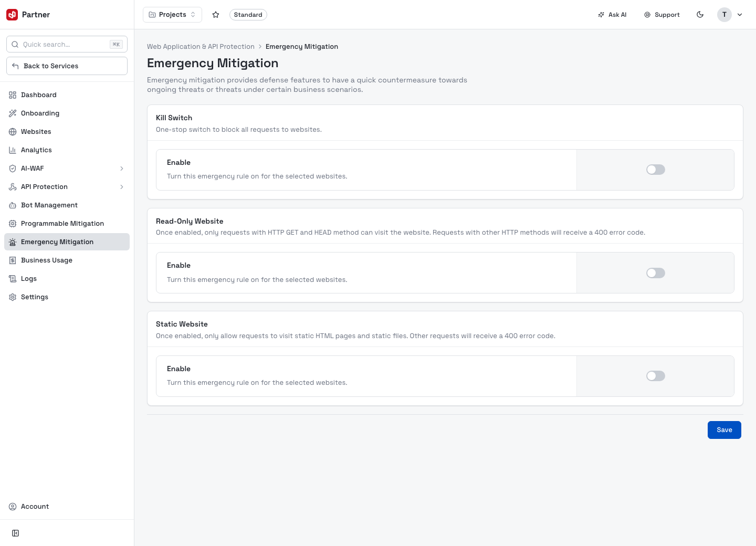This screenshot has height=546, width=756.
Task: Expand the AI-WAF submenu chevron
Action: click(122, 169)
